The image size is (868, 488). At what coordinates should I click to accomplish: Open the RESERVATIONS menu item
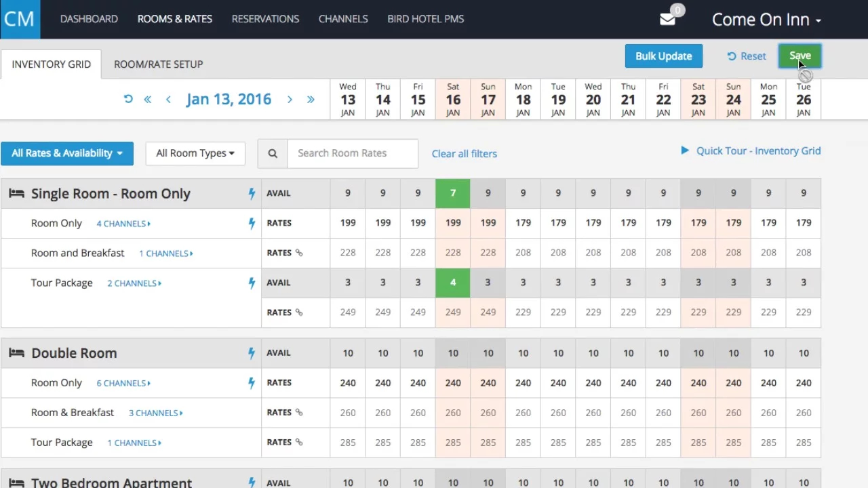(265, 19)
